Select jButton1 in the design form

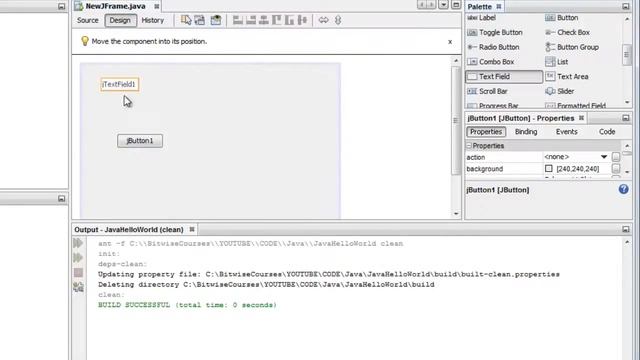point(140,141)
